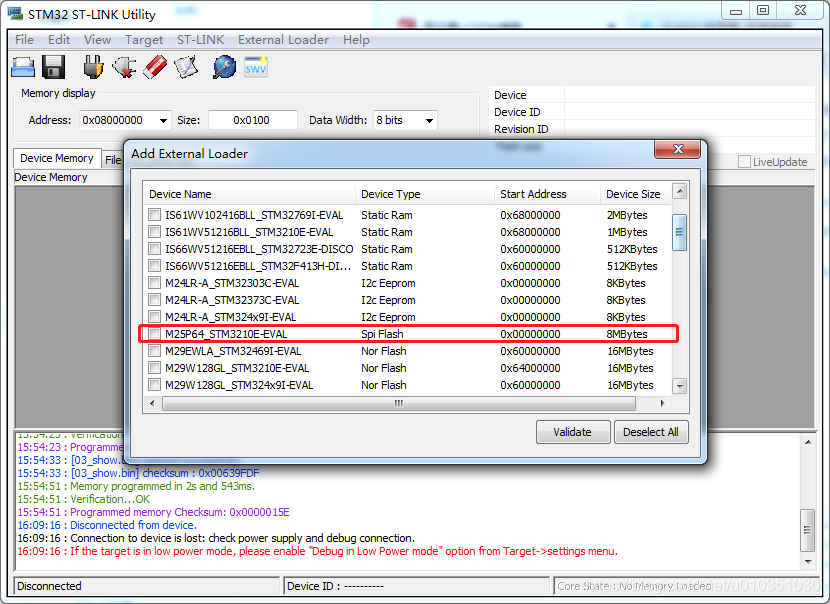Check the M24LR-A_STM32373C-EVAL loader
This screenshot has width=830, height=604.
coord(154,300)
